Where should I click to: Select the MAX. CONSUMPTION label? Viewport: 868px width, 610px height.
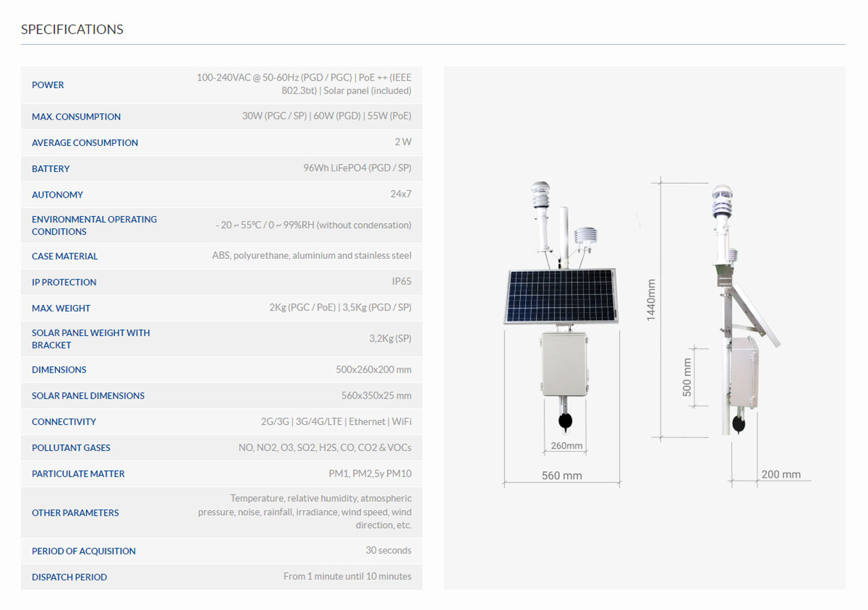click(76, 116)
